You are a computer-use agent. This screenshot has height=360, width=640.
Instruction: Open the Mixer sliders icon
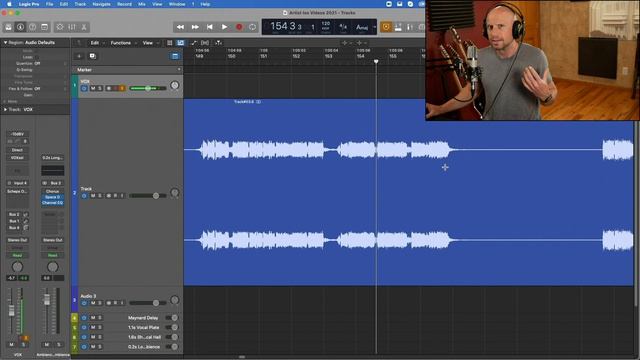click(x=72, y=27)
